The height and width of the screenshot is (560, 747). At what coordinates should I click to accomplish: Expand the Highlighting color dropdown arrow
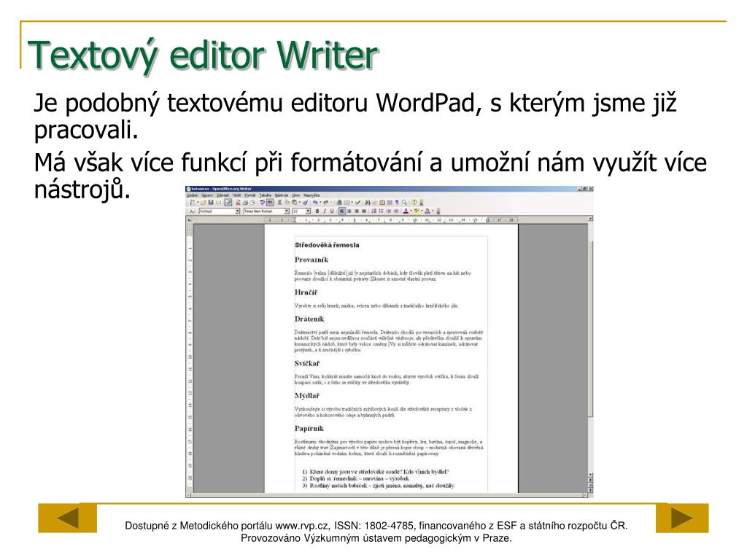tap(422, 211)
